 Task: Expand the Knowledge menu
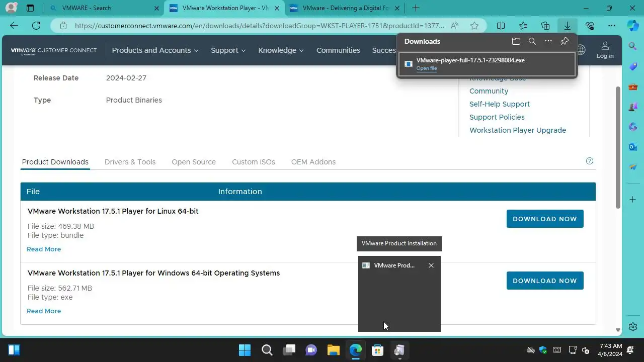click(x=281, y=50)
